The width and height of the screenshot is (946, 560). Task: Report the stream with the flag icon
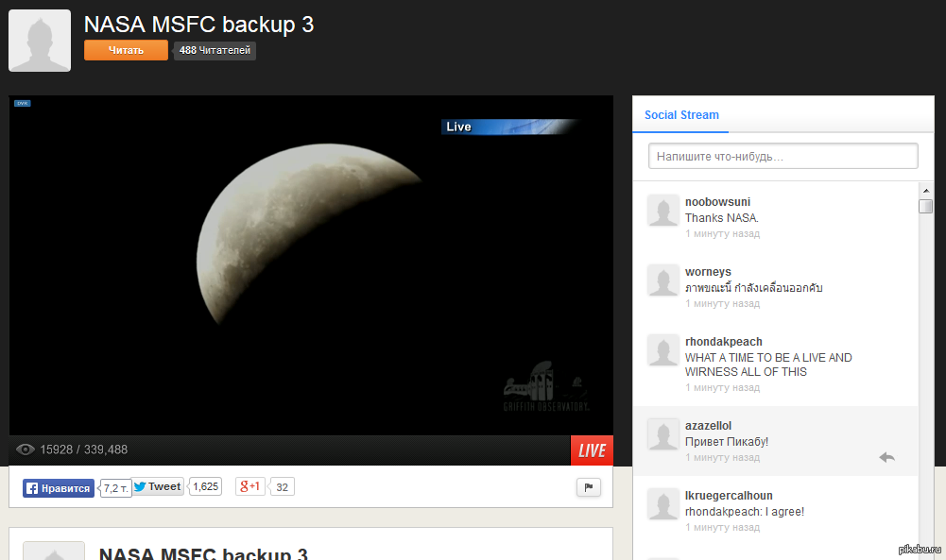588,487
